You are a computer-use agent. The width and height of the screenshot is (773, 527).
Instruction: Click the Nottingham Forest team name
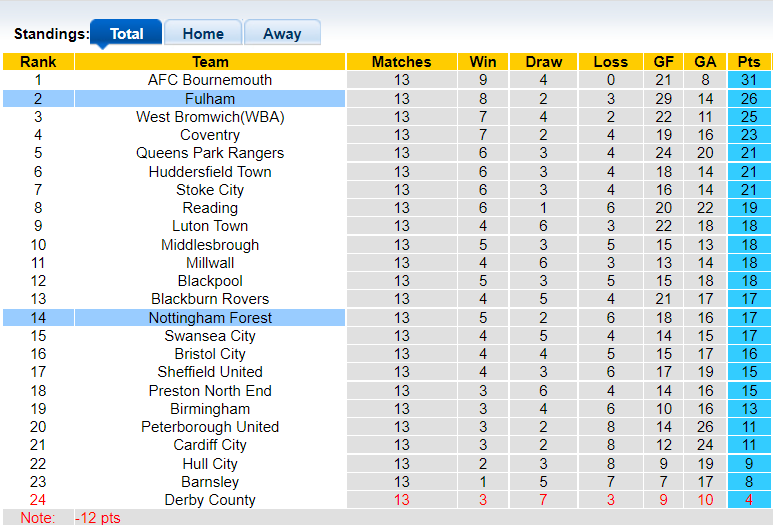click(x=210, y=318)
